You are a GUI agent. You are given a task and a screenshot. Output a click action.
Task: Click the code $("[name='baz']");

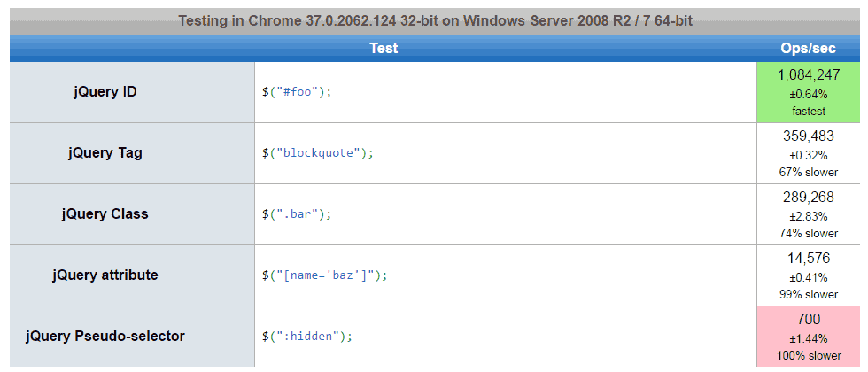[325, 275]
